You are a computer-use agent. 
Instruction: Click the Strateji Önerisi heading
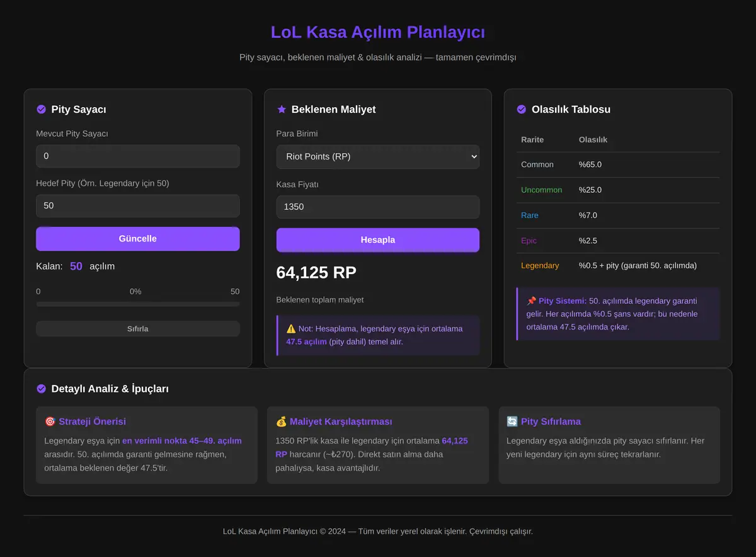point(93,422)
